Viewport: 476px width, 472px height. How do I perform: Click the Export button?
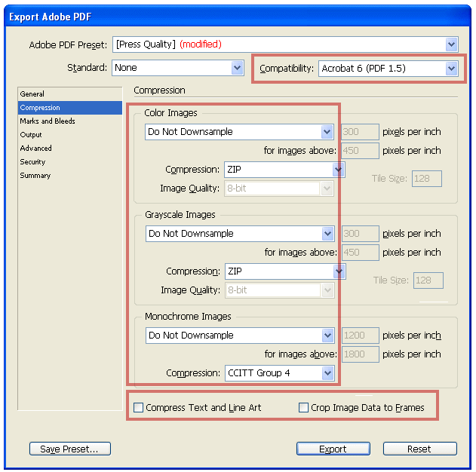tap(333, 449)
